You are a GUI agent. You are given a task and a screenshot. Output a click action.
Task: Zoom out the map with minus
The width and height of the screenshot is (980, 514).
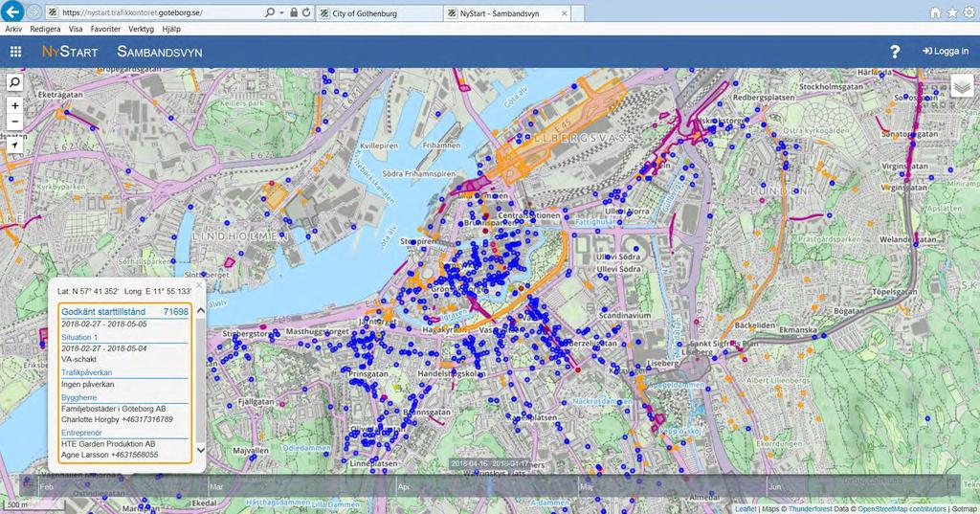[x=14, y=122]
